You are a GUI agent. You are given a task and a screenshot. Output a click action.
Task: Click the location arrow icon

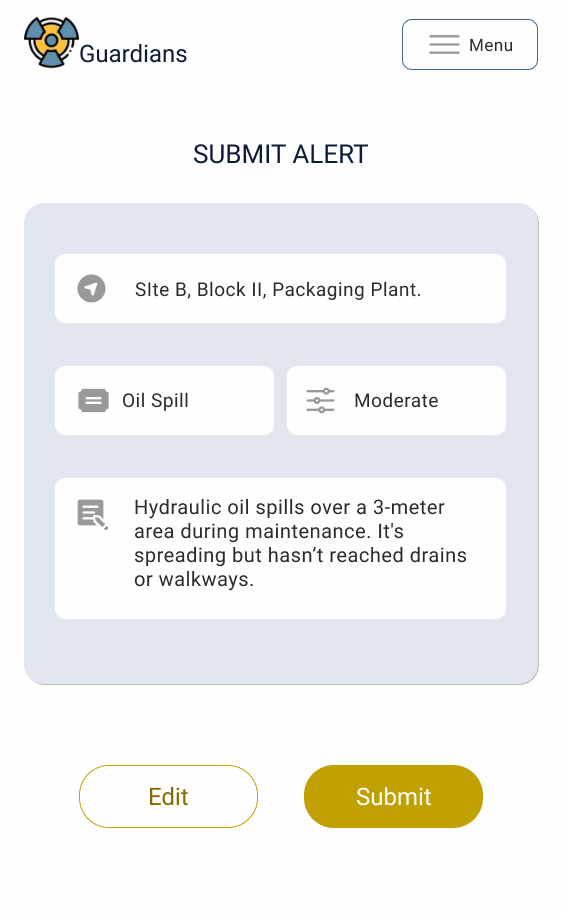tap(92, 288)
